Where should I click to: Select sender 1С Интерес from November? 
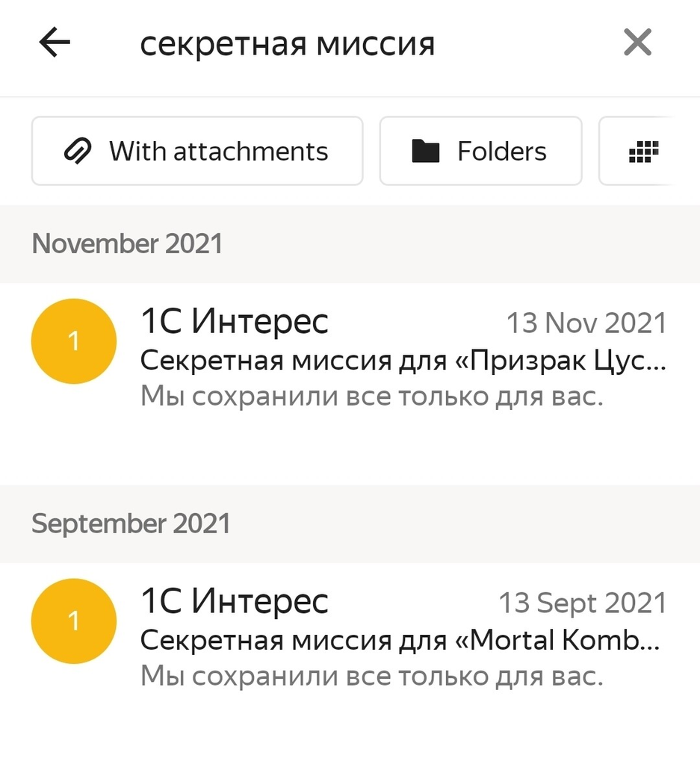point(235,322)
